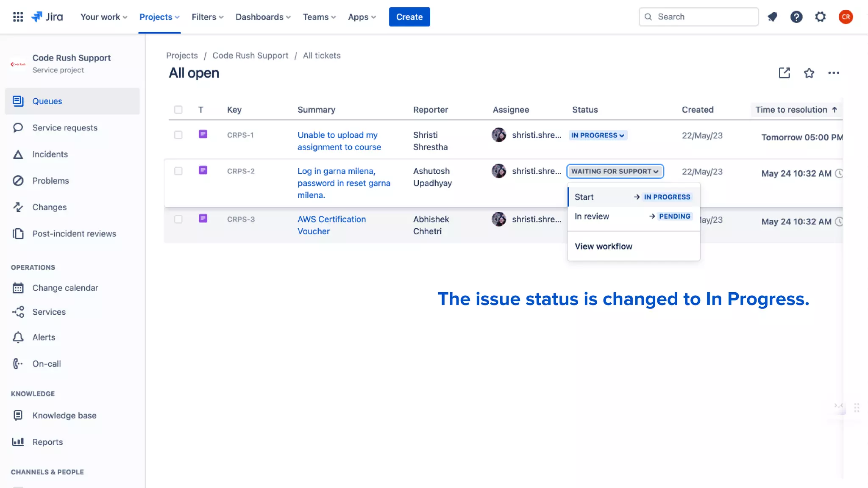Click the Code Rush Support project logo

(18, 64)
